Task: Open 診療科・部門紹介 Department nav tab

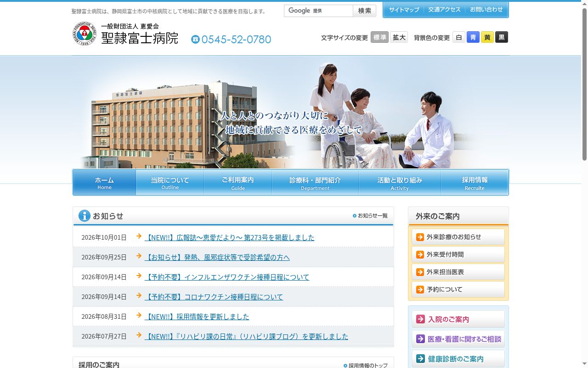Action: coord(315,183)
